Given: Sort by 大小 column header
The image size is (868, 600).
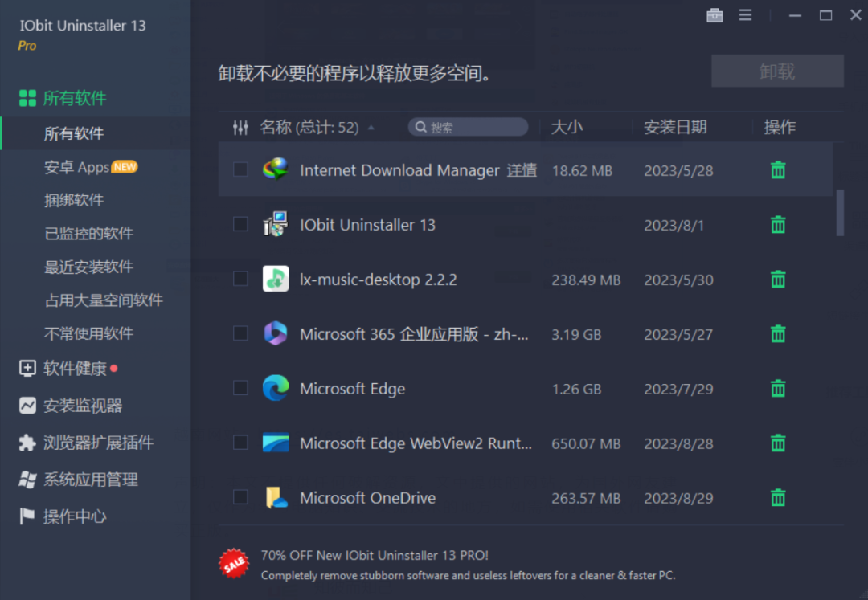Looking at the screenshot, I should 567,127.
